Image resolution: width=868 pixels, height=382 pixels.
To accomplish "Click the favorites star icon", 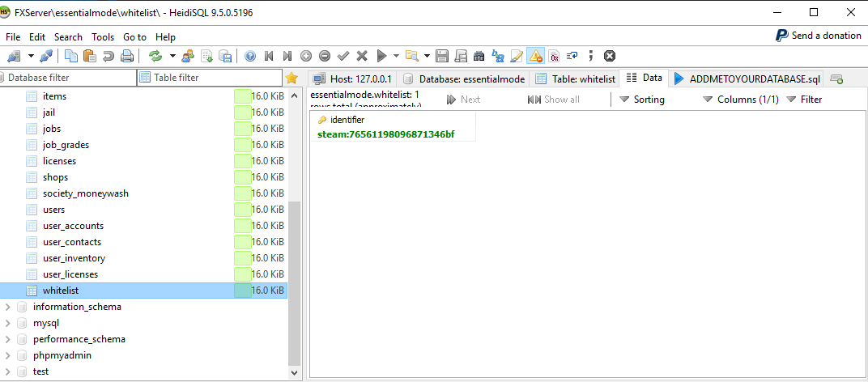I will (291, 78).
